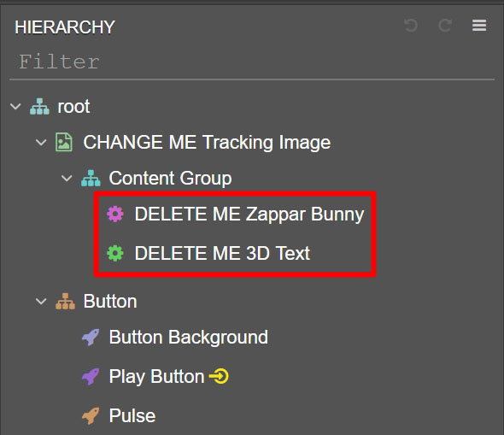The width and height of the screenshot is (504, 435).
Task: Select the Play Button node
Action: (156, 377)
